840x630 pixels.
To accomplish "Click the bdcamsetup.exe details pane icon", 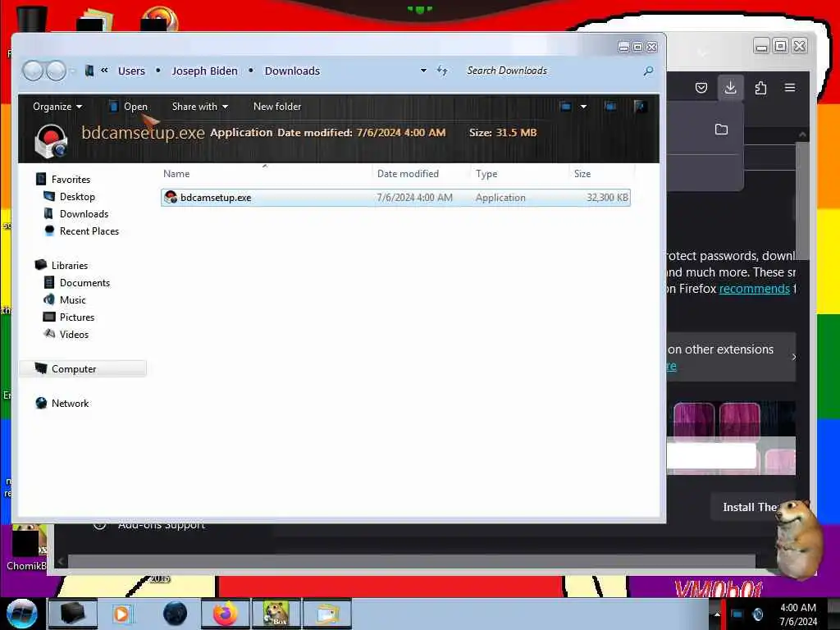I will (51, 141).
